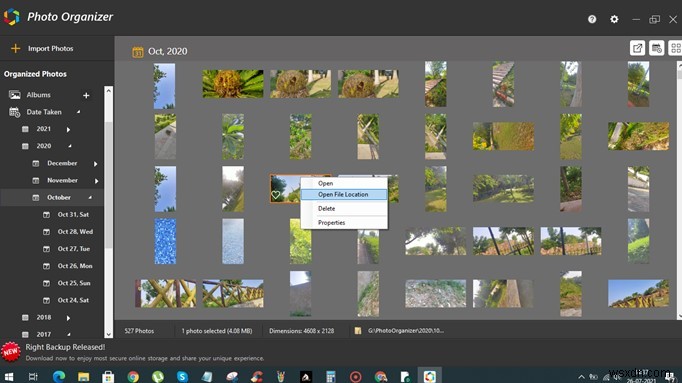Open Windows Start menu

[9, 376]
